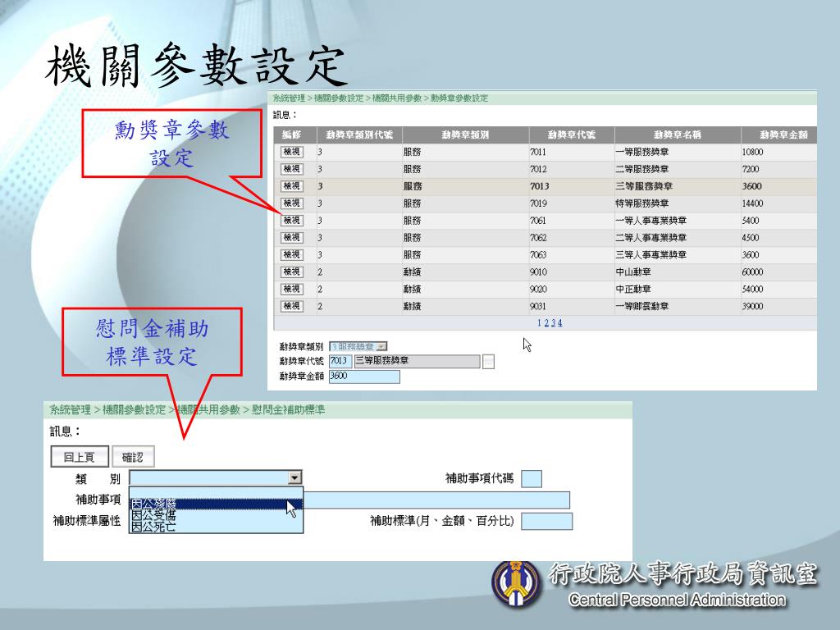The image size is (840, 630).
Task: Click 檢視 button for 一等人事專業獎章 row
Action: pos(291,220)
